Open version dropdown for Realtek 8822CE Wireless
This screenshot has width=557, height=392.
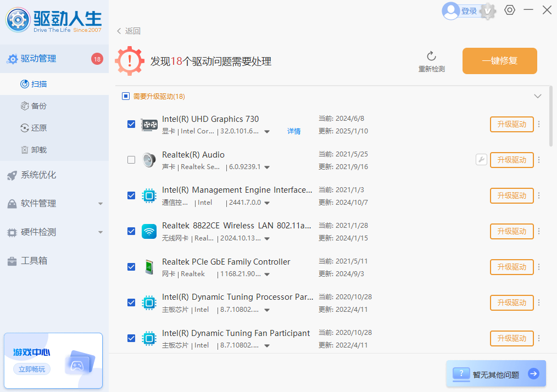tap(267, 239)
